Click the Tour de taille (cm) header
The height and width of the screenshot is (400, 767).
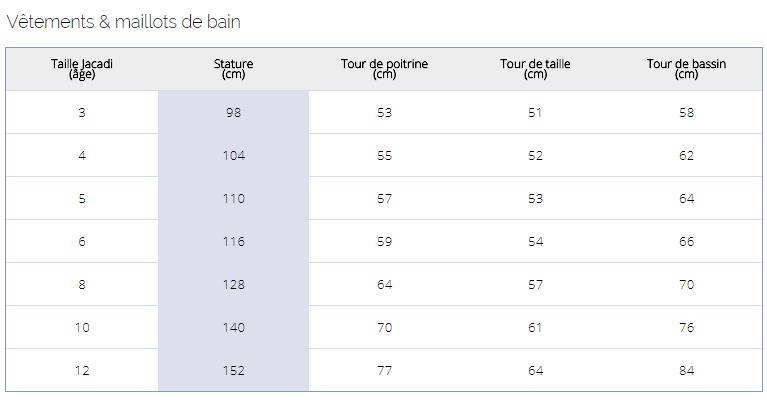click(x=535, y=68)
